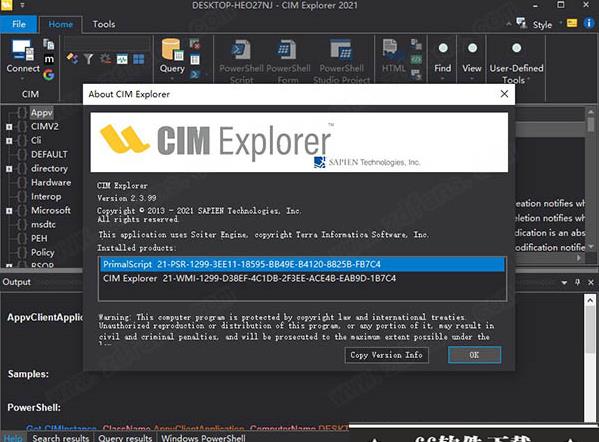Click the blue four-tile grid icon
The width and height of the screenshot is (599, 442).
click(x=139, y=59)
